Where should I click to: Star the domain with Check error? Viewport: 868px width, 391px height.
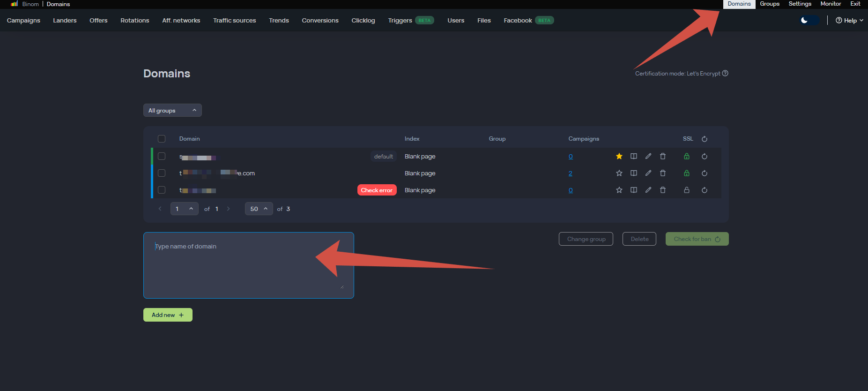pos(619,190)
